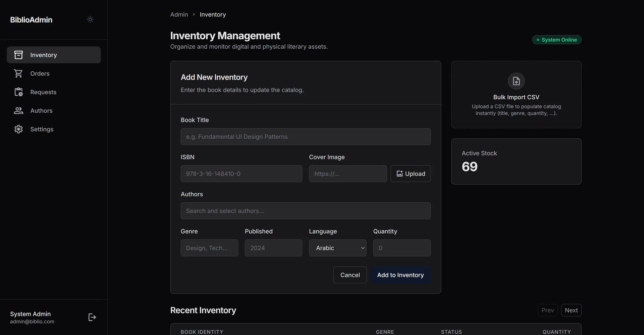Viewport: 644px width, 335px height.
Task: Click the Published year field
Action: point(273,248)
